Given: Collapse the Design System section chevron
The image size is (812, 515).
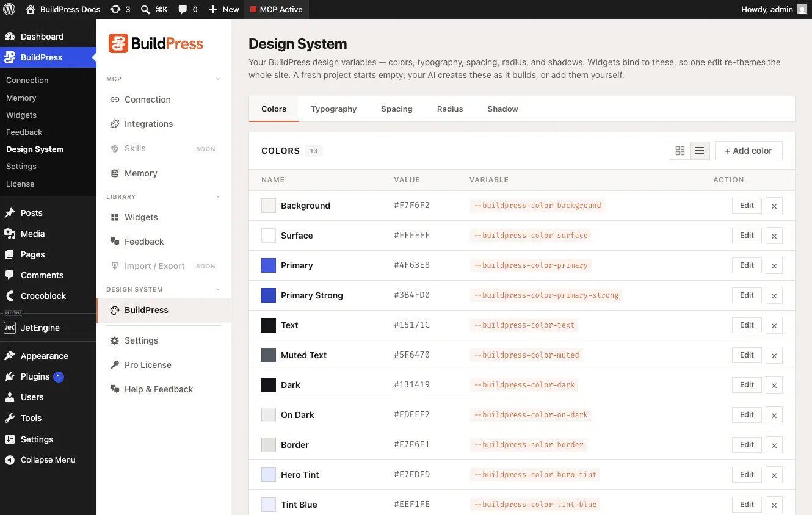Looking at the screenshot, I should [x=218, y=289].
